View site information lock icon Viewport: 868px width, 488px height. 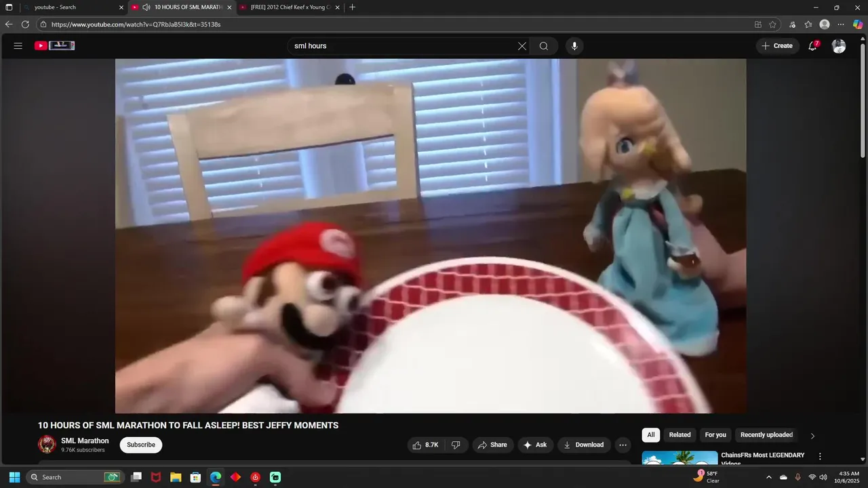click(x=43, y=24)
